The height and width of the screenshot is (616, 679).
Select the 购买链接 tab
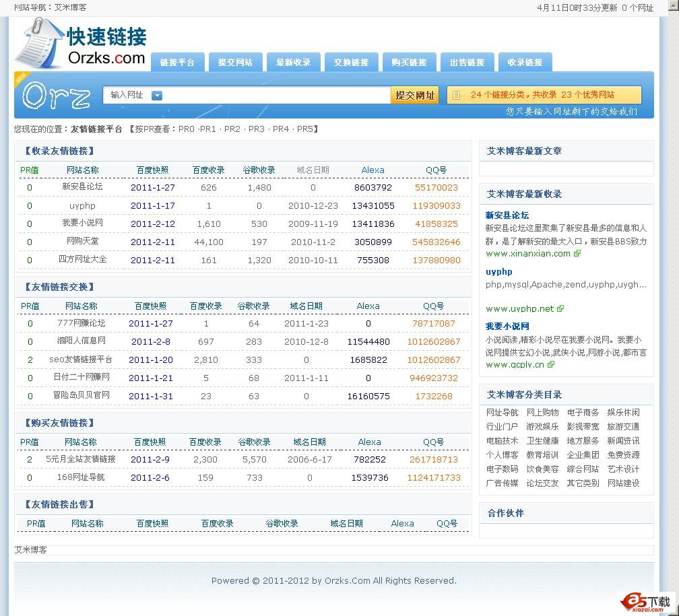[409, 62]
